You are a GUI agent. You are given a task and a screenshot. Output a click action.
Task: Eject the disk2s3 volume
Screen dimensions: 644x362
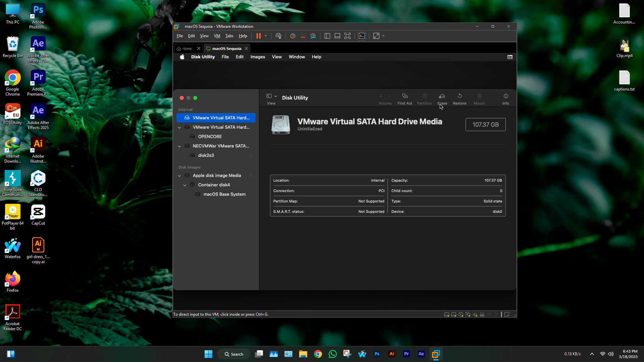click(x=251, y=156)
